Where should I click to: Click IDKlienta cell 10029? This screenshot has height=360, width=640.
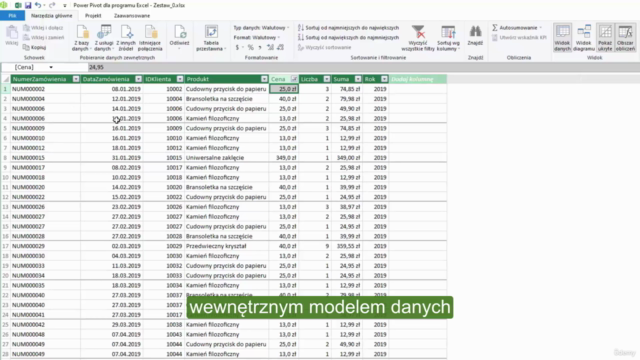click(164, 246)
